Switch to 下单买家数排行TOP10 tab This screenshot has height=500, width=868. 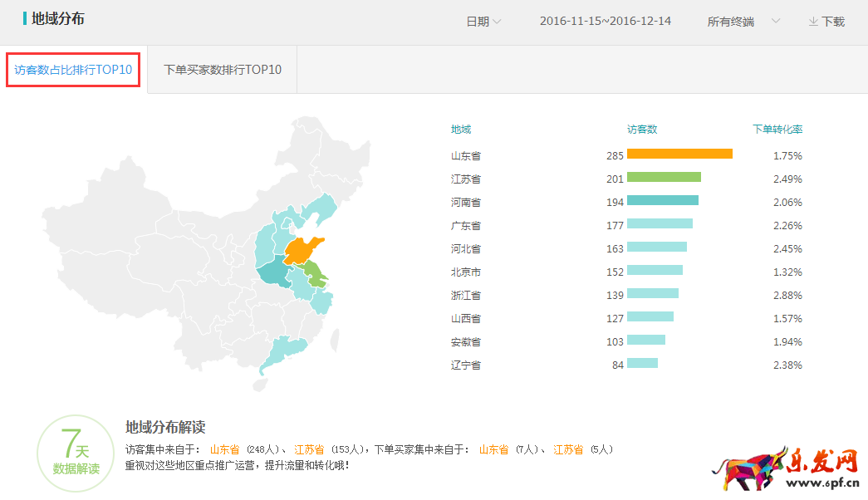point(223,70)
